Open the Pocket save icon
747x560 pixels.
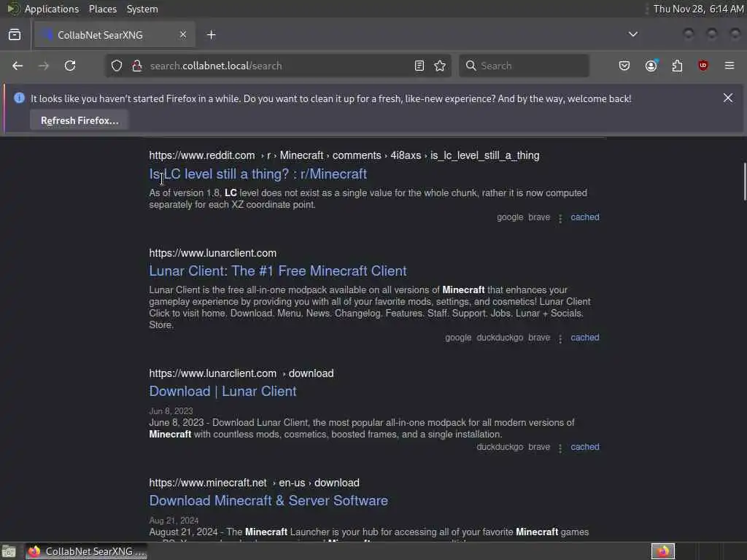pyautogui.click(x=624, y=66)
